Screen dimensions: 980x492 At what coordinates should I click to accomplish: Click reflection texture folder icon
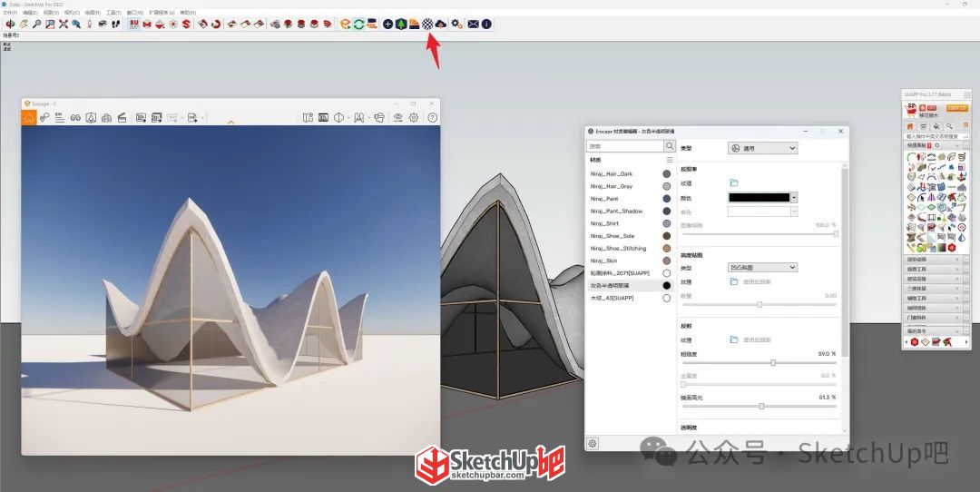(734, 339)
